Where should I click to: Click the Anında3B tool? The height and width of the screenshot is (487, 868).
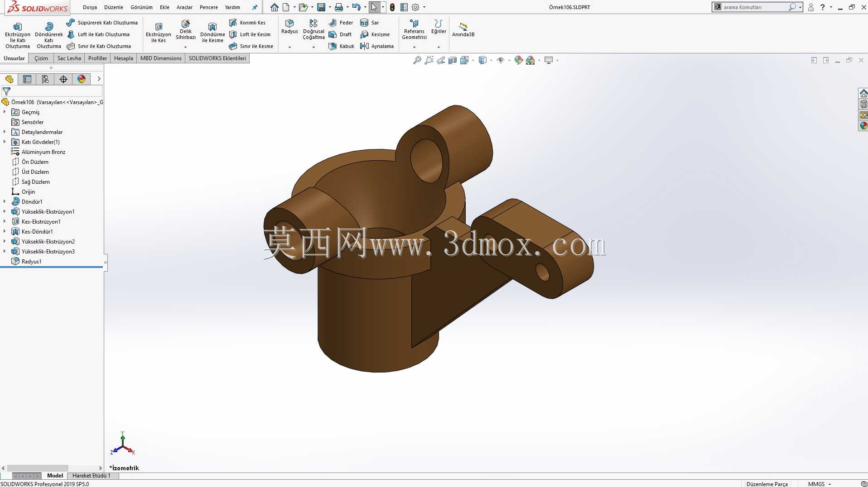click(463, 30)
